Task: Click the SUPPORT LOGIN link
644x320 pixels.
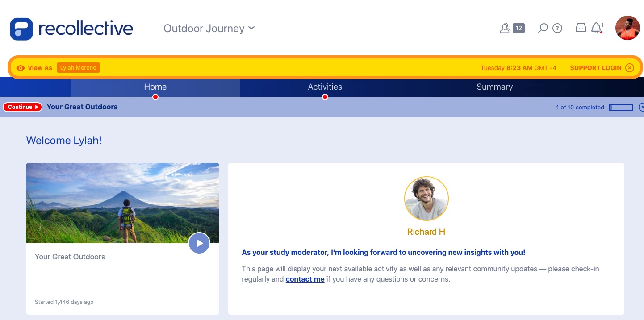Action: click(596, 68)
